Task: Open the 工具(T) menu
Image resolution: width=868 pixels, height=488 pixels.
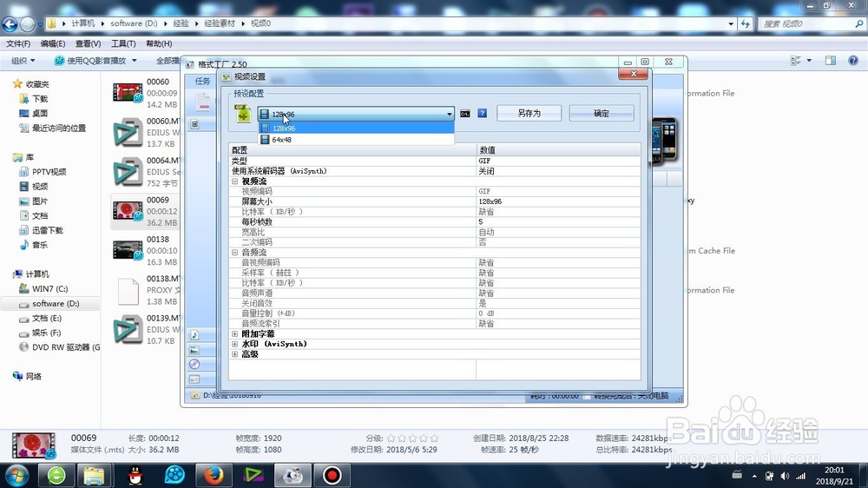Action: click(x=123, y=43)
